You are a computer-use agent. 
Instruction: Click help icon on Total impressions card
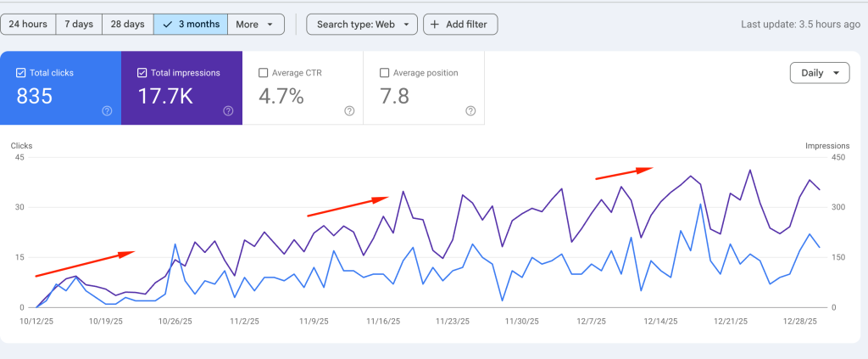tap(228, 110)
